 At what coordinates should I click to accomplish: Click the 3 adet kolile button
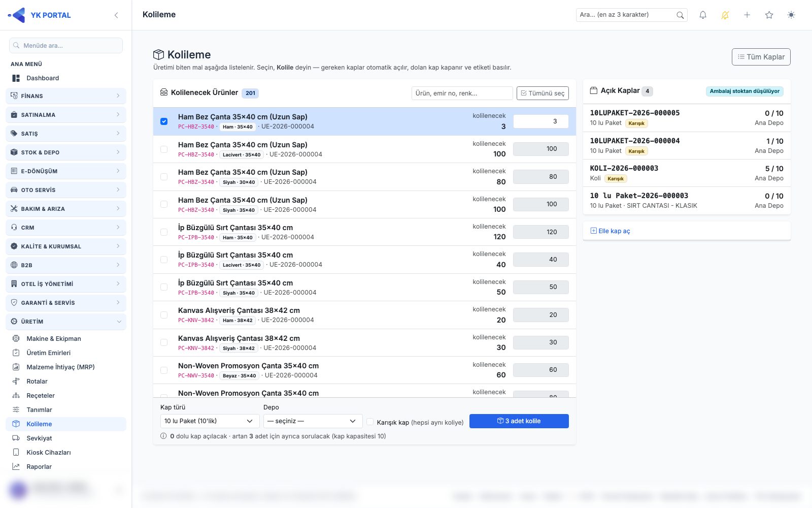pos(519,421)
